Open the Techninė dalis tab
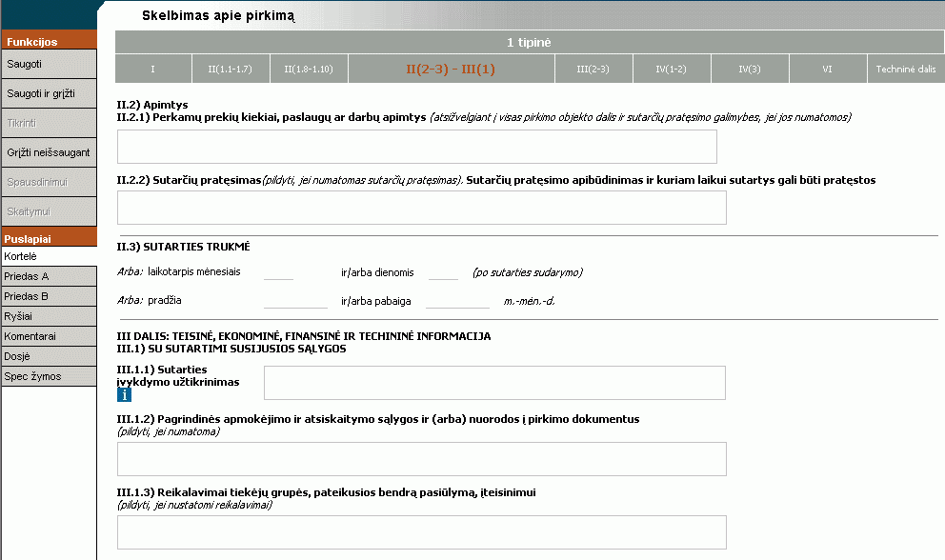The image size is (945, 560). point(906,69)
